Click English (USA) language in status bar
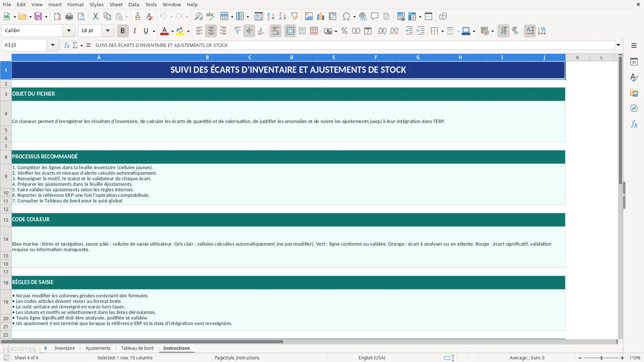This screenshot has width=644, height=362. (x=372, y=358)
